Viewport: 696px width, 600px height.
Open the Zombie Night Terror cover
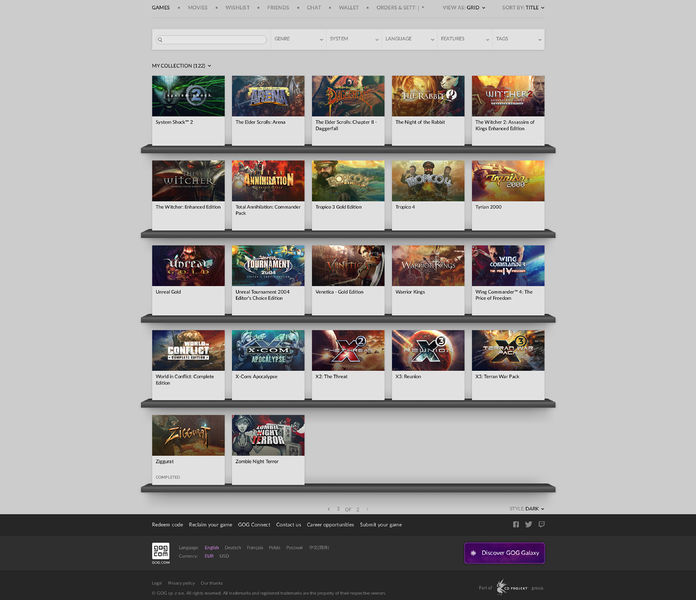pyautogui.click(x=268, y=435)
